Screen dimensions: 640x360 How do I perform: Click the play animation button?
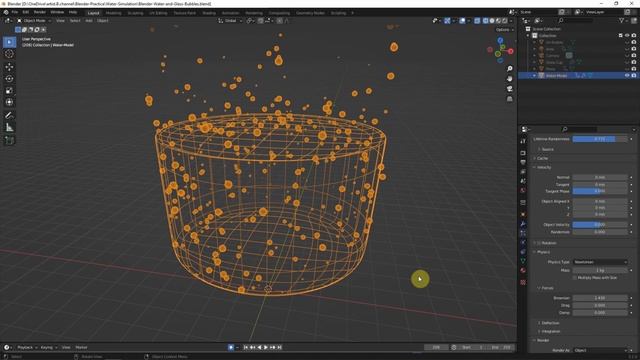[266, 347]
